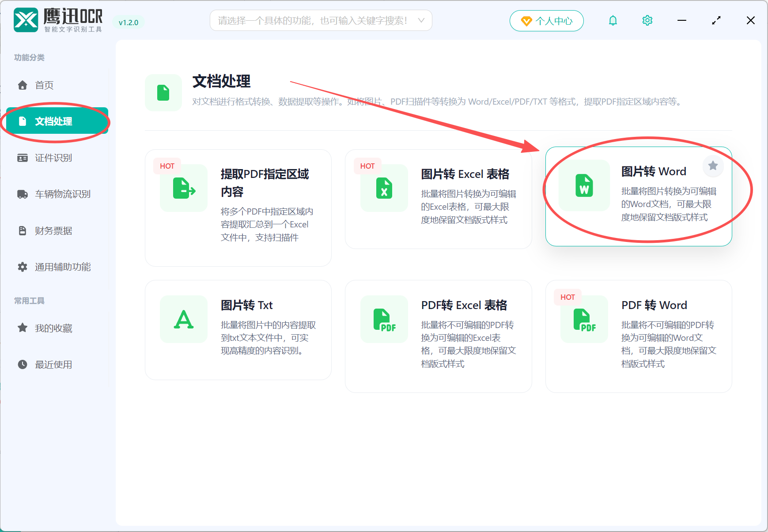This screenshot has height=532, width=768.
Task: Expand the function search dropdown
Action: [421, 20]
